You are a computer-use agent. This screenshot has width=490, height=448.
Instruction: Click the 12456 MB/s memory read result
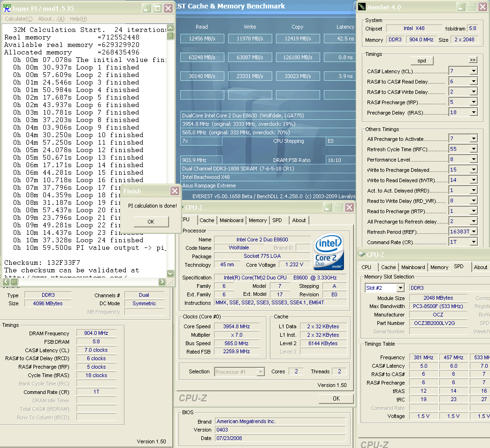(202, 39)
